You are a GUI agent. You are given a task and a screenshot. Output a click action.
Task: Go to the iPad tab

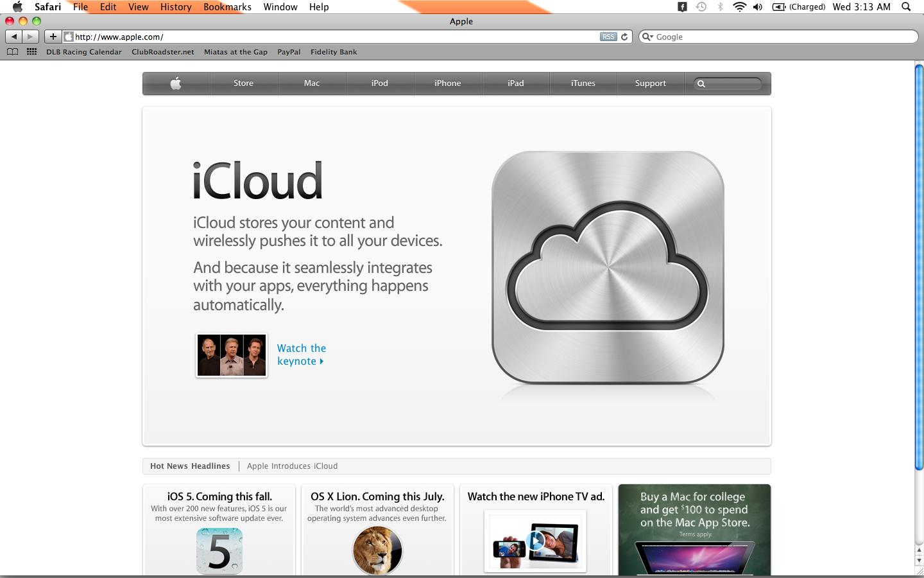[x=516, y=83]
